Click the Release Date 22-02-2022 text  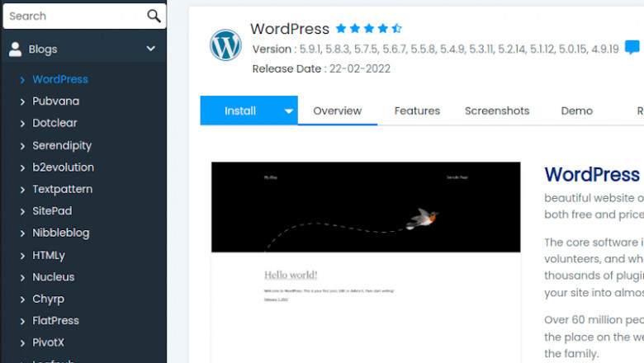pyautogui.click(x=321, y=68)
